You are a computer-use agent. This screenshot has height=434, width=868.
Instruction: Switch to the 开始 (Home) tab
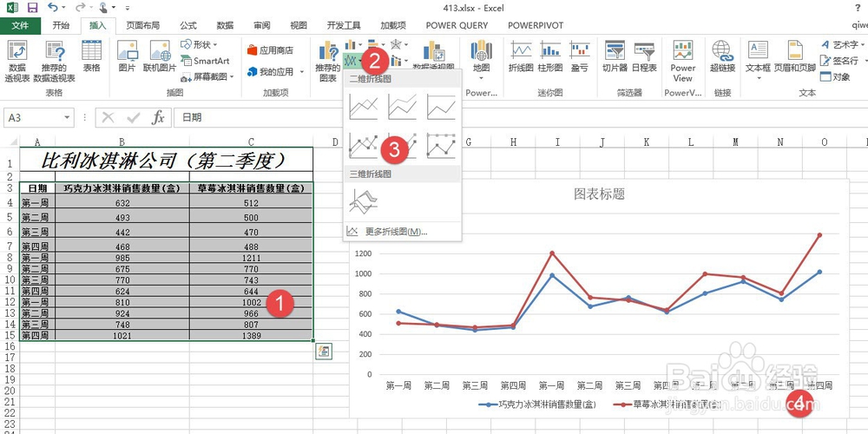61,25
